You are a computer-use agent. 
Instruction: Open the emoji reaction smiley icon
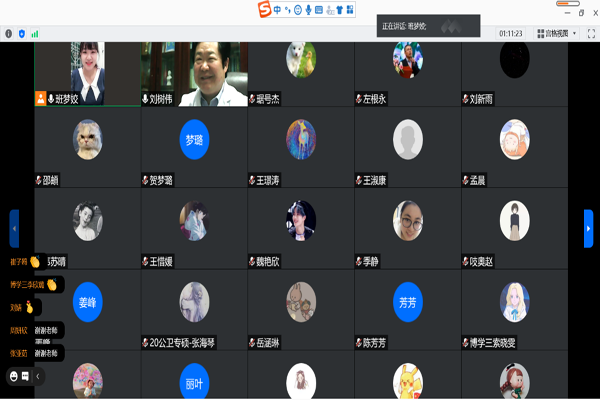[x=14, y=376]
